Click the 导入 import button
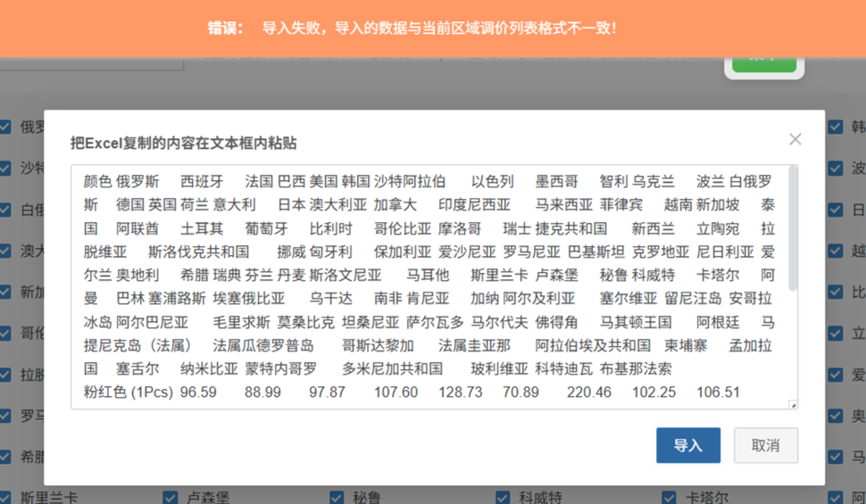Screen dimensions: 866x504 click(x=687, y=445)
